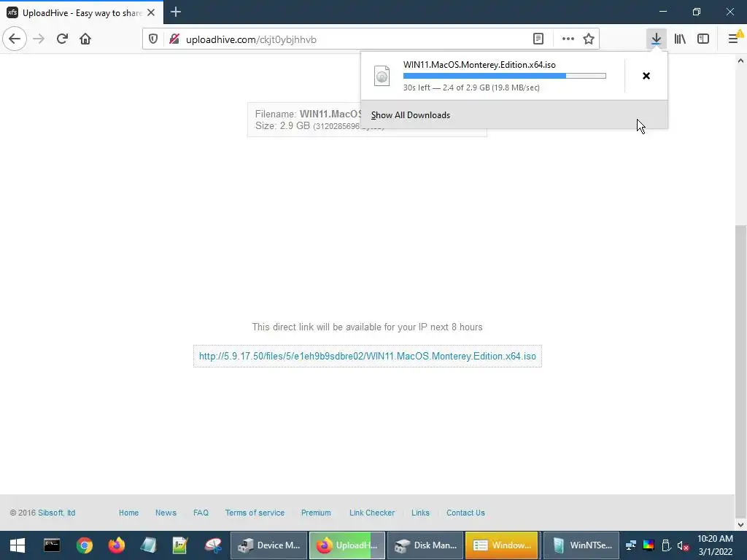This screenshot has width=747, height=560.
Task: Open page actions three-dots menu
Action: (568, 39)
